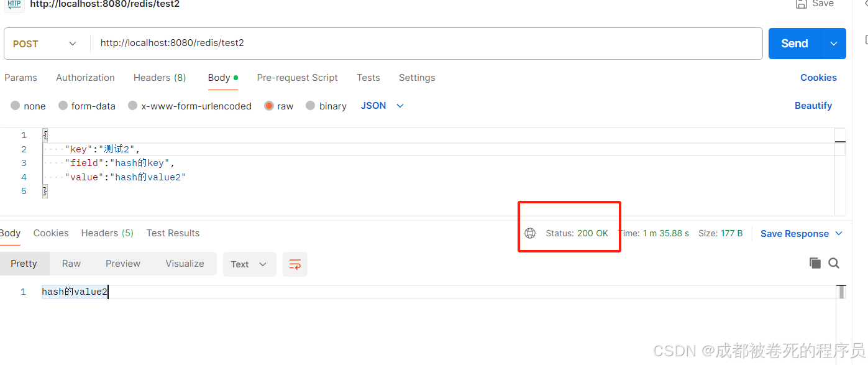Click the "value":"hash的value2" body line
Screen dimensions: 868x365
pyautogui.click(x=126, y=177)
